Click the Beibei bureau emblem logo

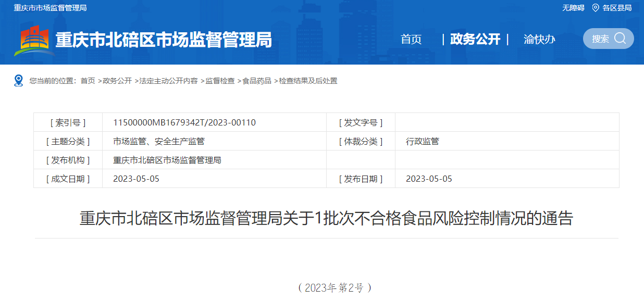tap(34, 41)
